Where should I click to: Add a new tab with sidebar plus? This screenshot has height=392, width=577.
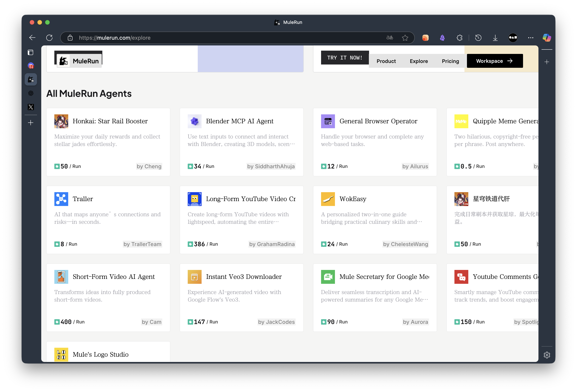pos(31,123)
